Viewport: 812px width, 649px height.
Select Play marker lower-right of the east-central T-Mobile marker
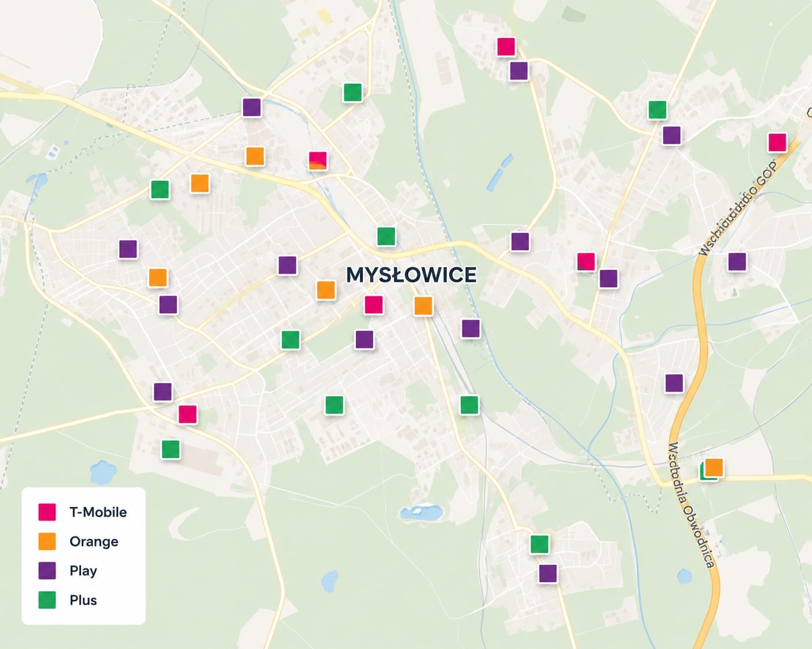click(x=609, y=278)
